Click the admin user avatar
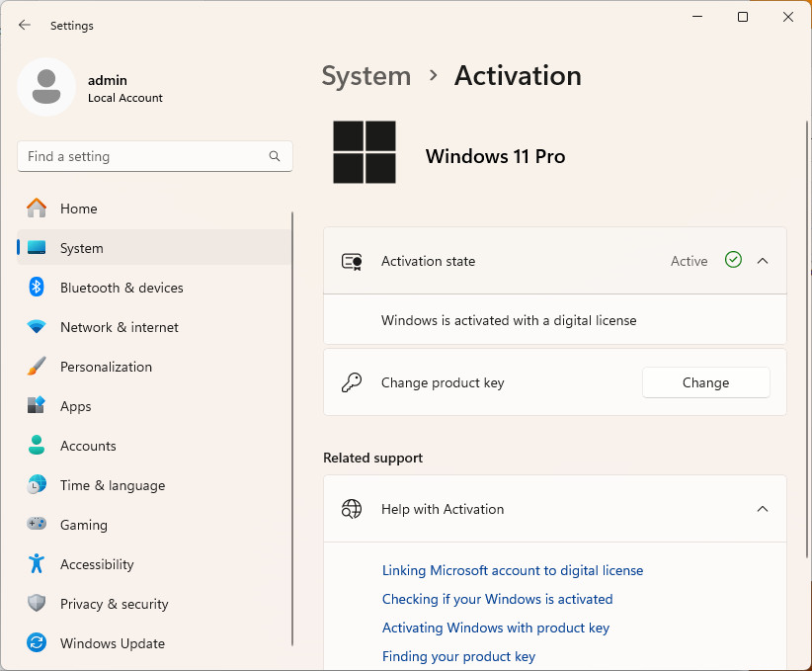 pos(46,87)
